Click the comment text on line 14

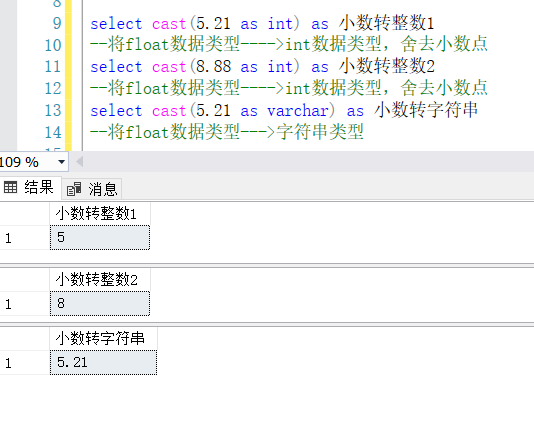[227, 132]
